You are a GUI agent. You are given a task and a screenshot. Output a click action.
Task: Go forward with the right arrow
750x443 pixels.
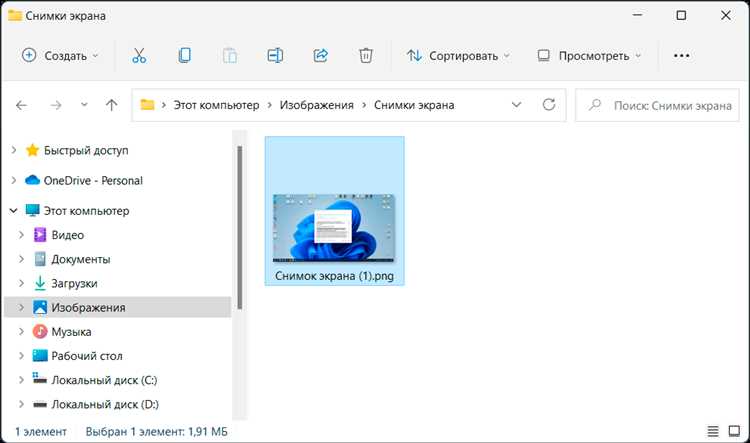point(56,105)
